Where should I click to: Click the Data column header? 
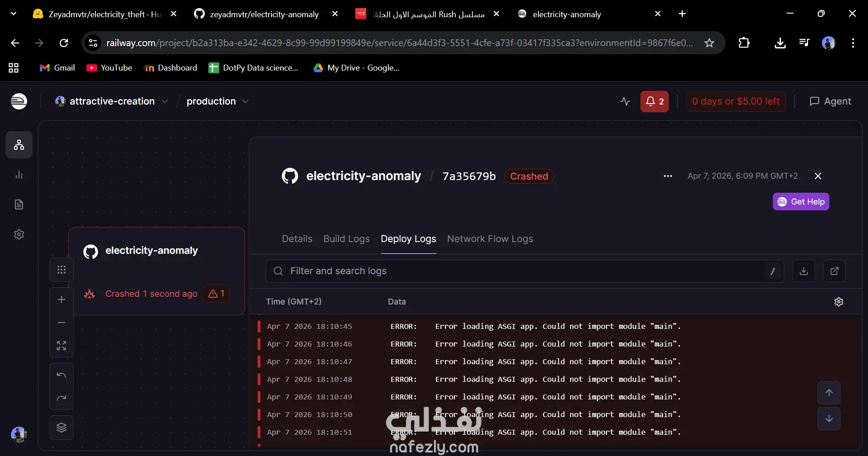pyautogui.click(x=397, y=302)
